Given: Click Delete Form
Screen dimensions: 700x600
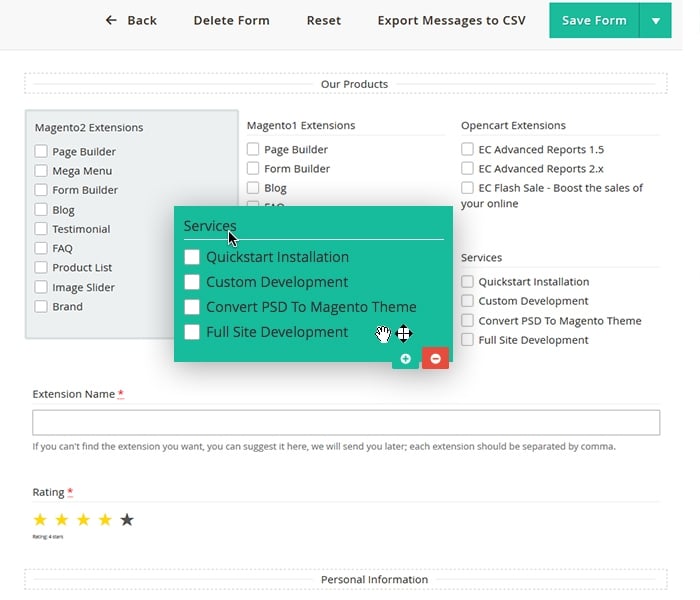Looking at the screenshot, I should point(232,20).
